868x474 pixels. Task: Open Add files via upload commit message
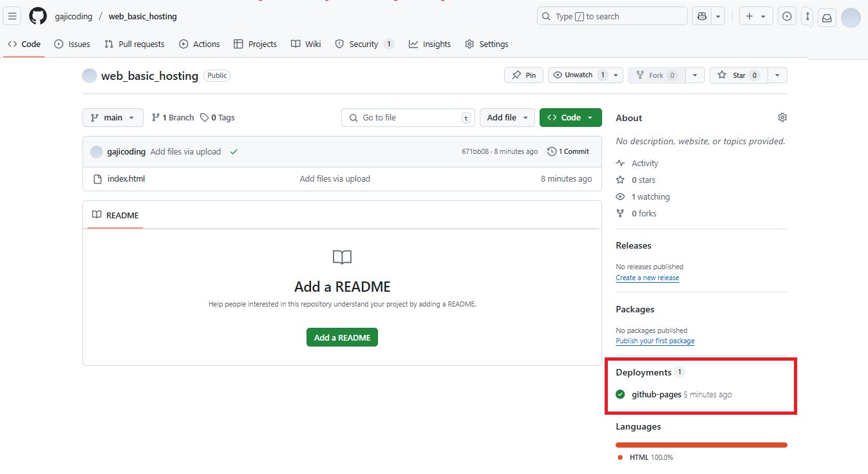coord(185,152)
